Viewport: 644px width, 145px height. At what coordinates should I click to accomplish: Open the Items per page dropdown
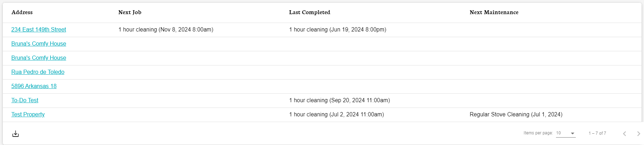(x=566, y=133)
